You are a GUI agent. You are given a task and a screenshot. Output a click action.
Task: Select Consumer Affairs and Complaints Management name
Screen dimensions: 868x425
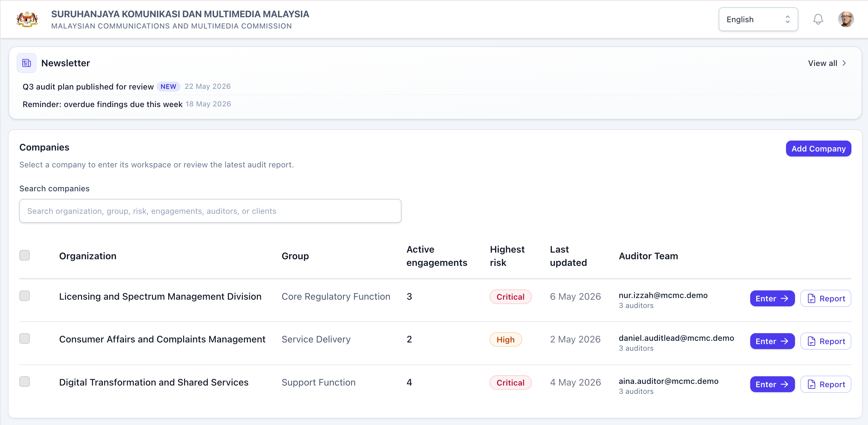pyautogui.click(x=162, y=339)
